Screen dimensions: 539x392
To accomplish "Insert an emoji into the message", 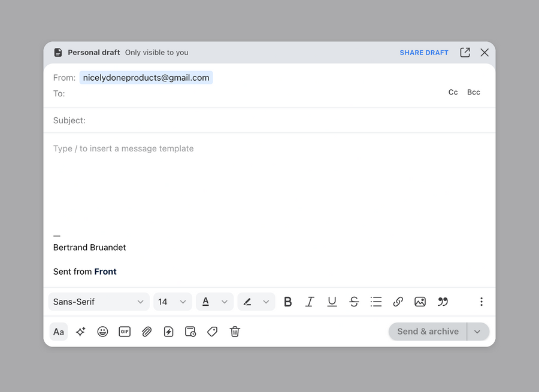I will point(102,332).
